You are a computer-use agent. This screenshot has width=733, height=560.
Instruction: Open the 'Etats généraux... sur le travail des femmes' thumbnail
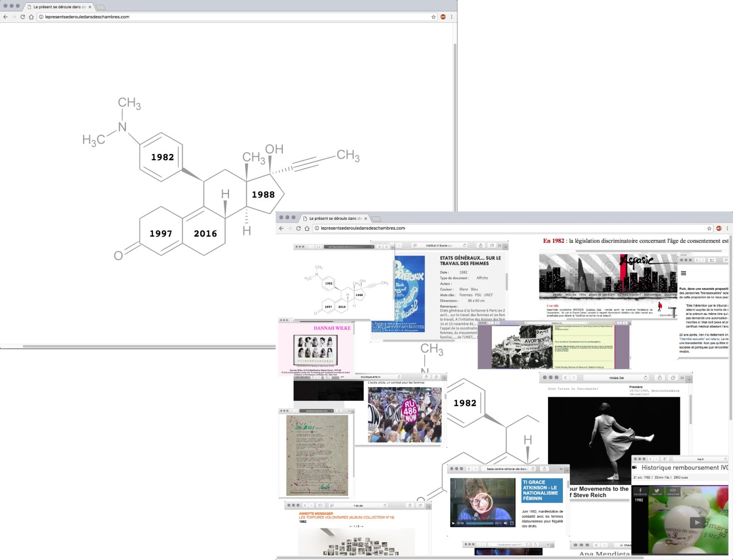point(451,292)
